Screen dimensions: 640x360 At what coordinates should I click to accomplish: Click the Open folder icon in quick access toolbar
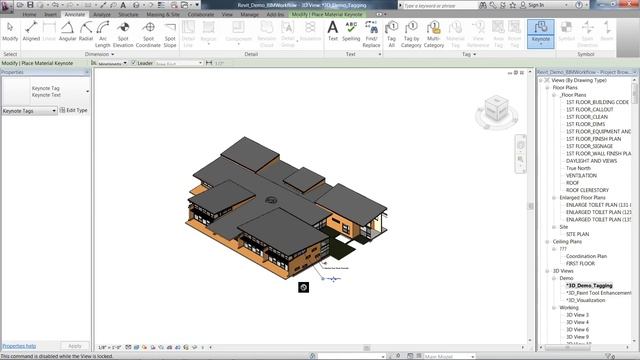click(x=20, y=5)
